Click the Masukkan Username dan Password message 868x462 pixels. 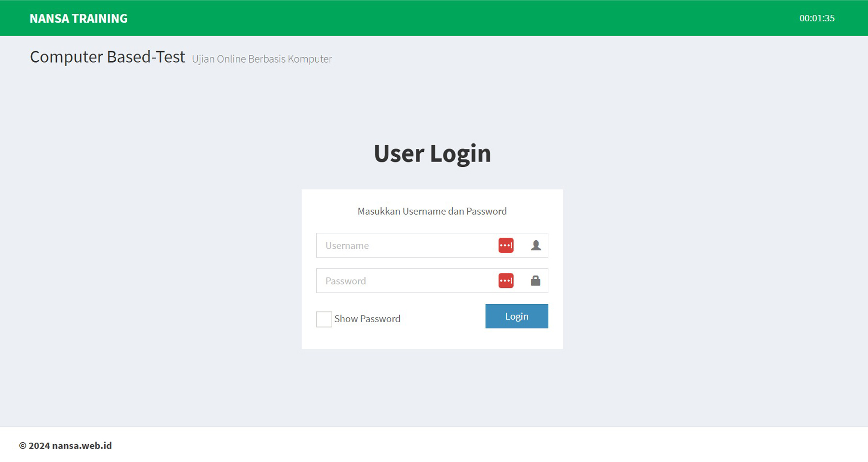(432, 211)
